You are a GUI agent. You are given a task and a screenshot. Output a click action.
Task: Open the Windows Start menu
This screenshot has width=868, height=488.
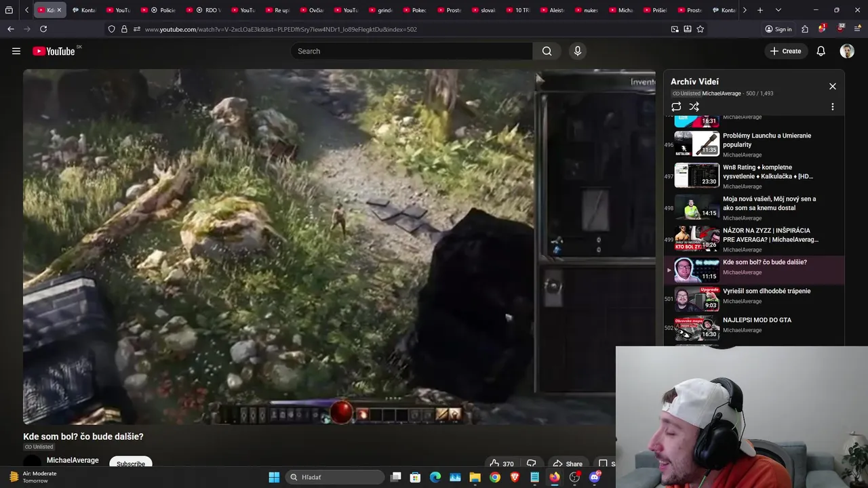(274, 477)
